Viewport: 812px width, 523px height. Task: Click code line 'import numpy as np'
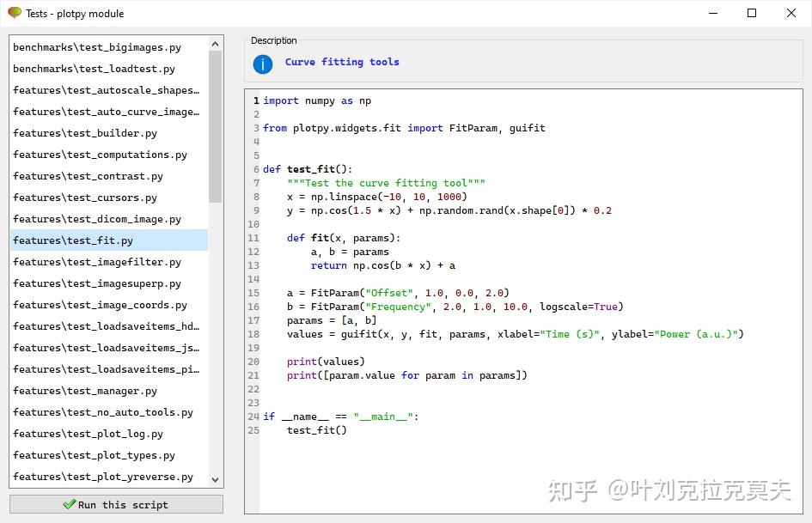[x=317, y=100]
